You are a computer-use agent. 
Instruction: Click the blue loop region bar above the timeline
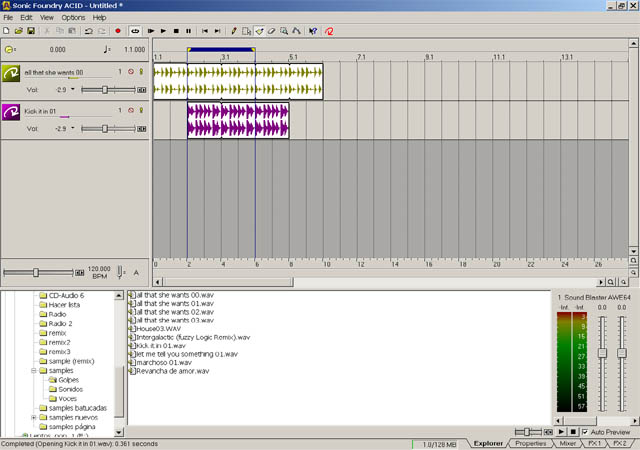pos(221,50)
